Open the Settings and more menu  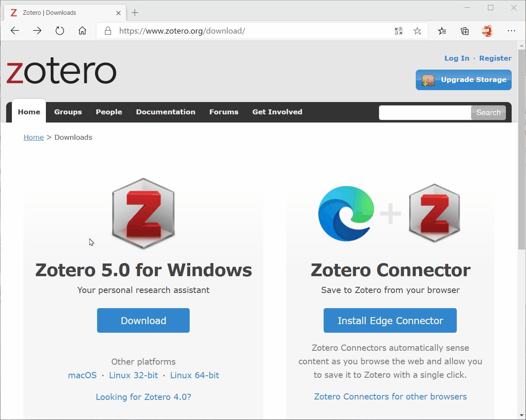[511, 31]
